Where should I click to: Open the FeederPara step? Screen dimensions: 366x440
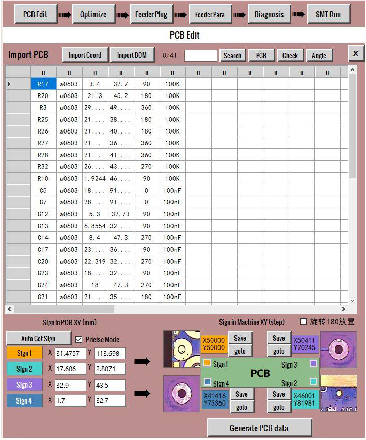(210, 14)
